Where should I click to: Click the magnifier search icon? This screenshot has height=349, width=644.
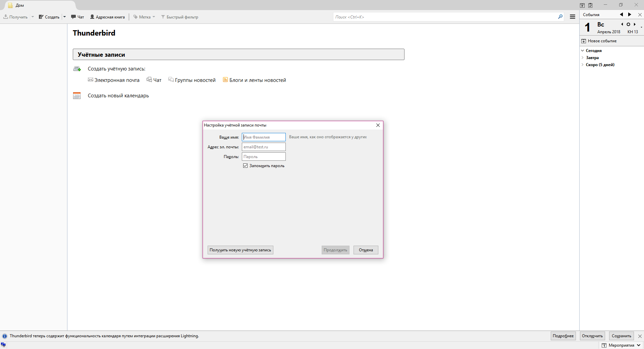pyautogui.click(x=560, y=17)
